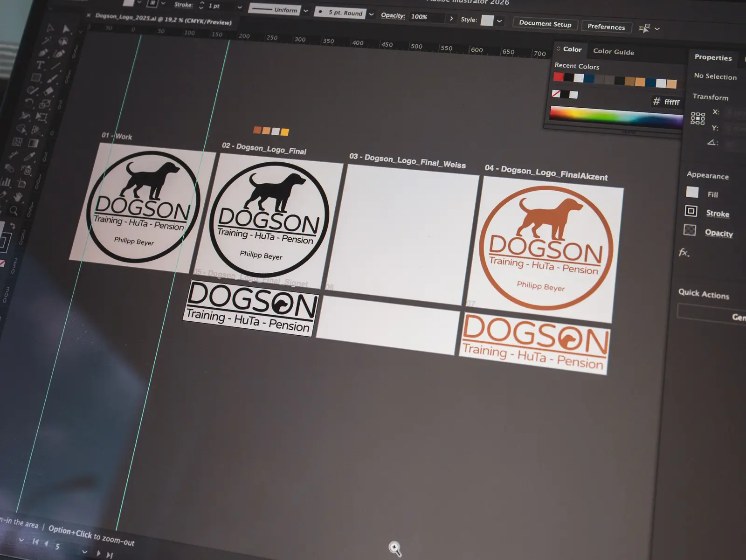Open the stroke weight dropdown arrow

[x=240, y=7]
